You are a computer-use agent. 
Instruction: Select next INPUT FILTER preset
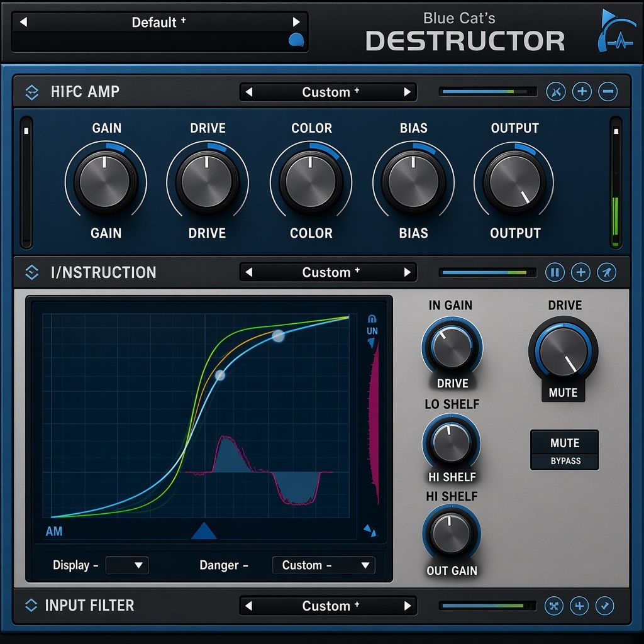coord(407,606)
